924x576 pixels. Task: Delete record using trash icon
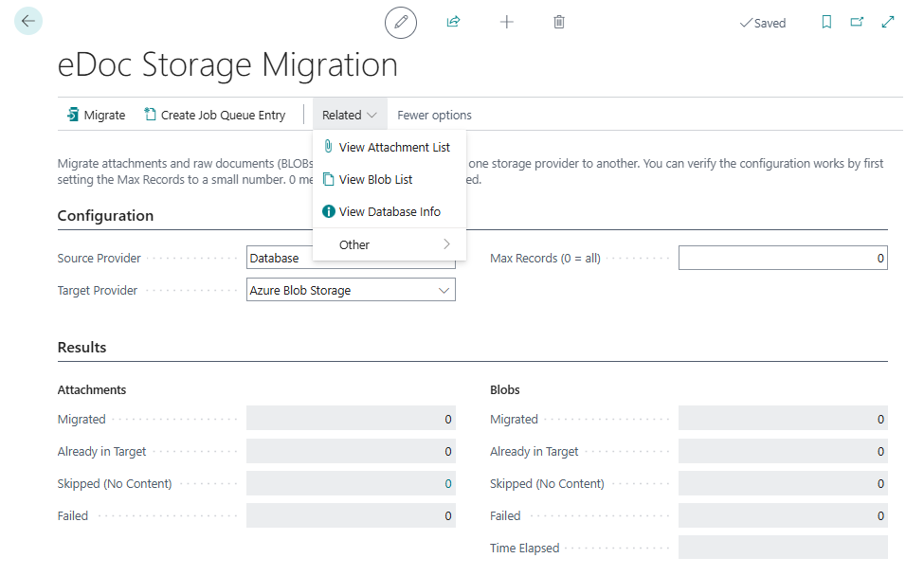coord(559,22)
